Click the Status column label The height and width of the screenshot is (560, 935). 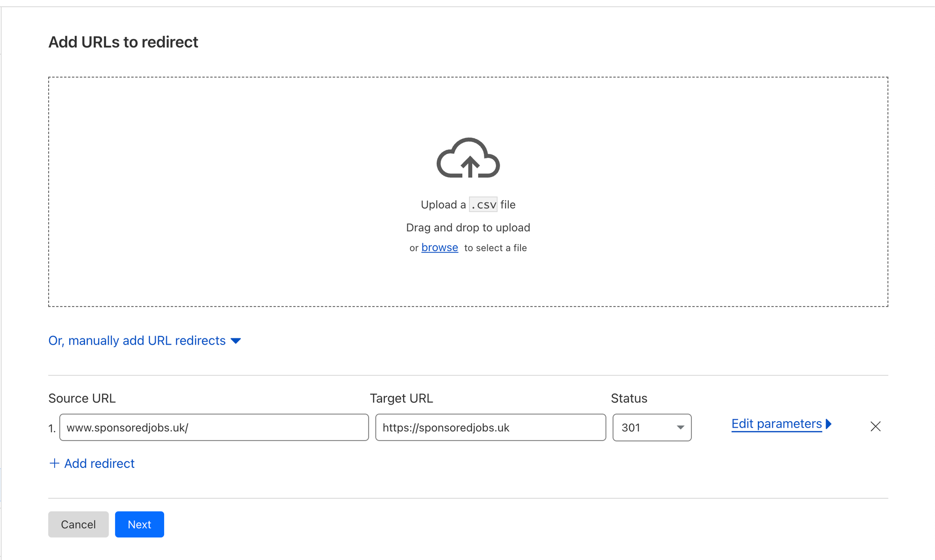(629, 398)
